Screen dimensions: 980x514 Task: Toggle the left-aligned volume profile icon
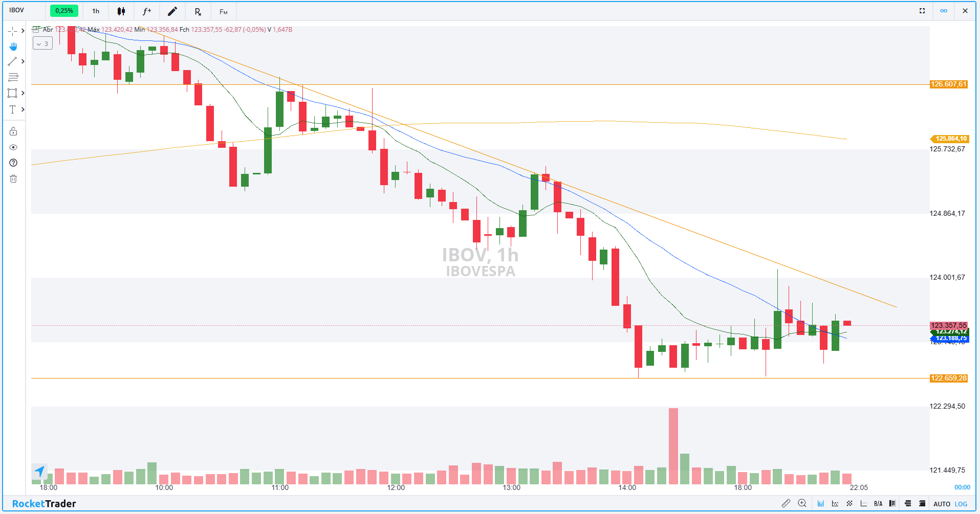(908, 504)
